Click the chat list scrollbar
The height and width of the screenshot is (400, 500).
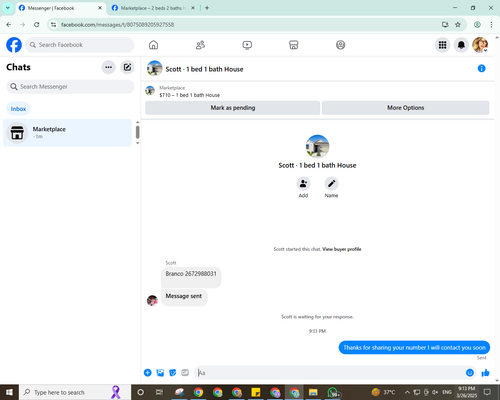[x=137, y=132]
